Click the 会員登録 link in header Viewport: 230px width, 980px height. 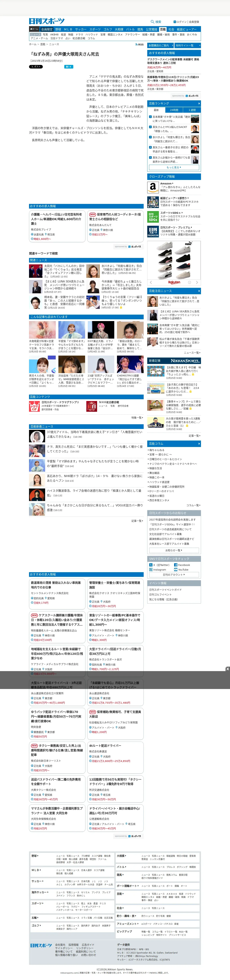[x=194, y=22]
